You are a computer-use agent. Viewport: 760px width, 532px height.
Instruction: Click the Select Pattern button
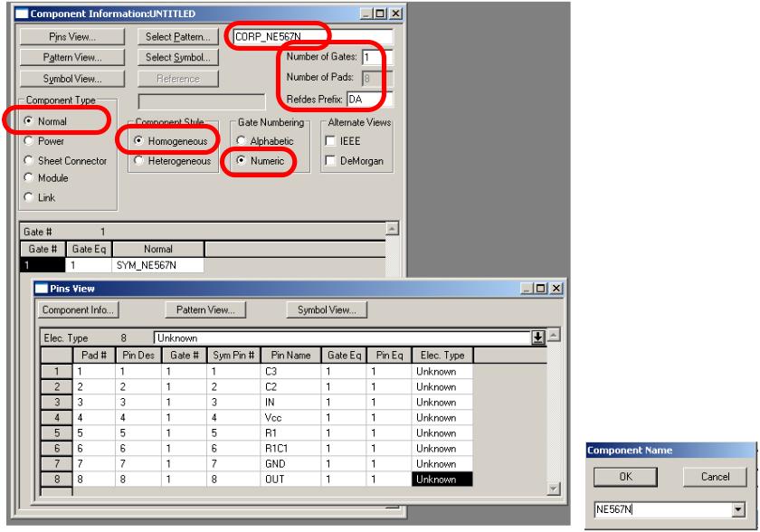pos(178,37)
